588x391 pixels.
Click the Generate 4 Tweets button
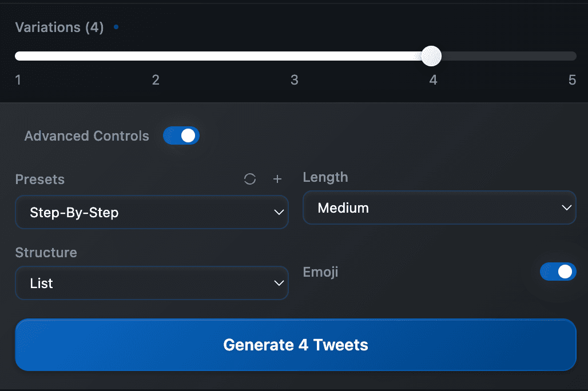295,345
